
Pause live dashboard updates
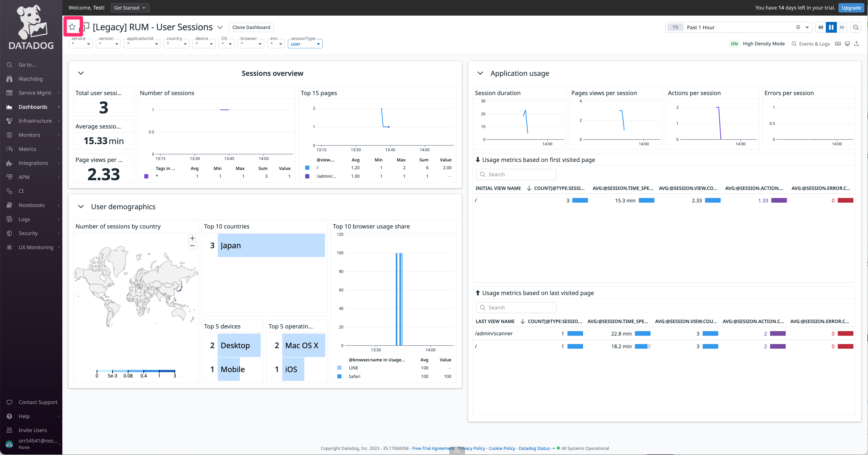[x=831, y=27]
